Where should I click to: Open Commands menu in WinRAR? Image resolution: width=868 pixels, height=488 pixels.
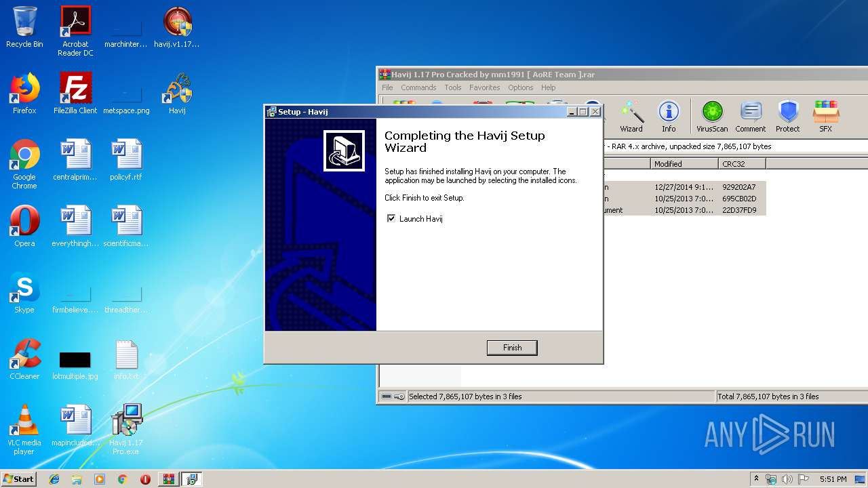point(418,87)
